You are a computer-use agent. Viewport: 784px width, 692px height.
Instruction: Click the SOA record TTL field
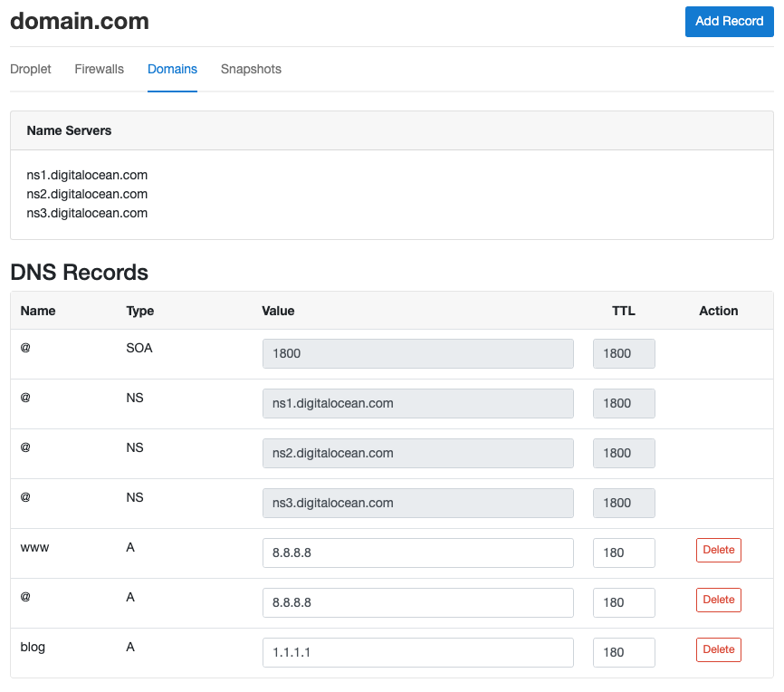coord(624,354)
